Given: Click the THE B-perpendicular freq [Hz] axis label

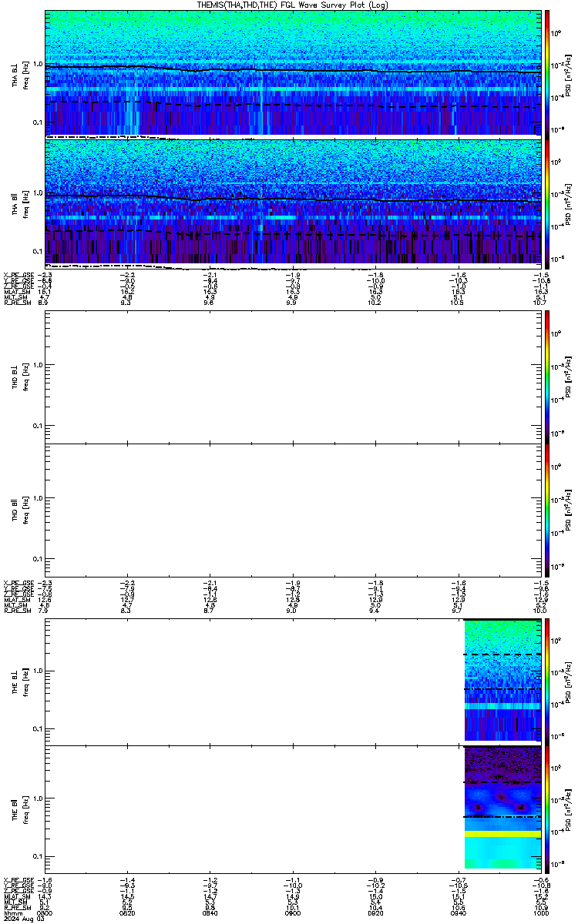Looking at the screenshot, I should pyautogui.click(x=25, y=681).
